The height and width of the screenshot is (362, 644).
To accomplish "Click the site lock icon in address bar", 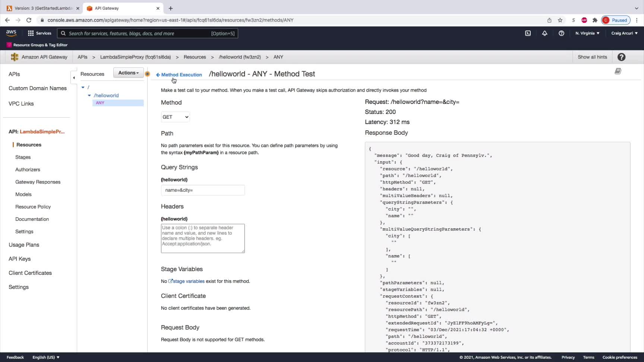I will pos(42,20).
